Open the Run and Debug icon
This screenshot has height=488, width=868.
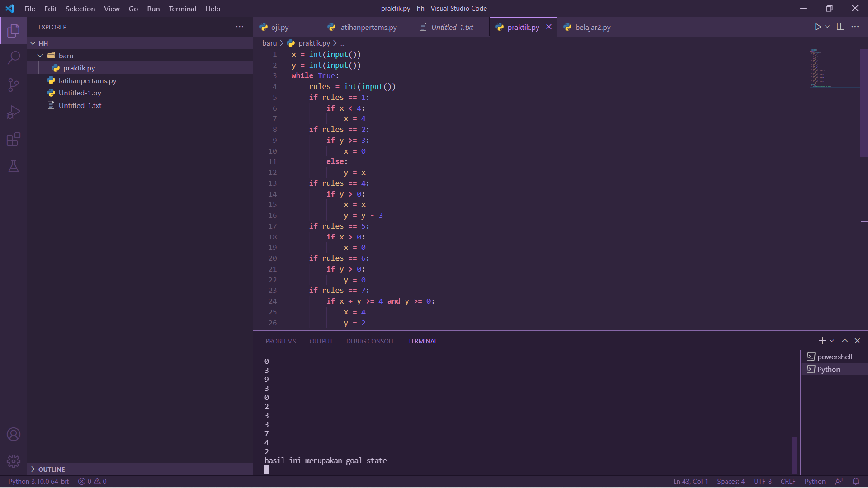coord(14,112)
